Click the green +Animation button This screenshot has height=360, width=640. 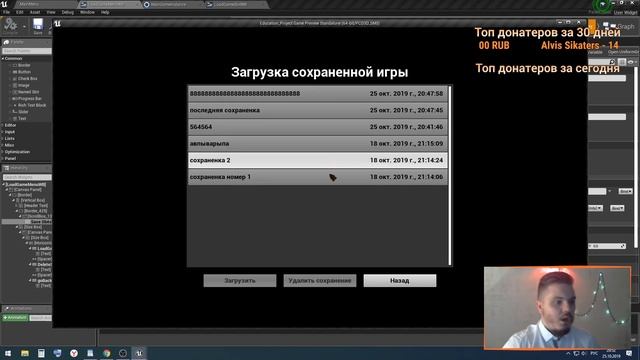pyautogui.click(x=15, y=318)
